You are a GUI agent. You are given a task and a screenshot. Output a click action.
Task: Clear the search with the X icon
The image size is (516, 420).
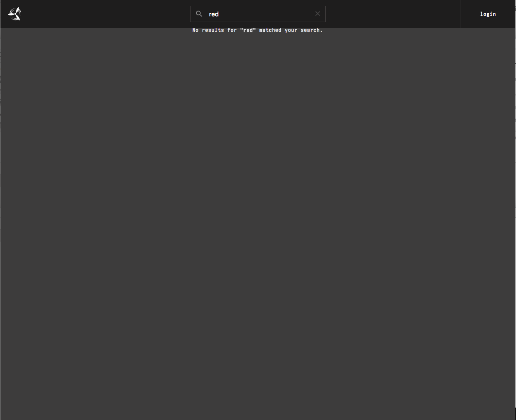(318, 14)
